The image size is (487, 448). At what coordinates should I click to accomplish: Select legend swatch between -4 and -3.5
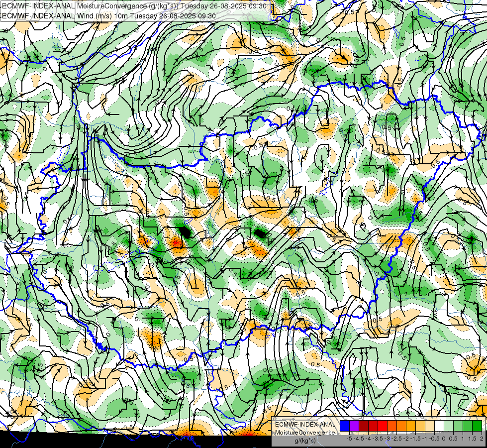(373, 426)
